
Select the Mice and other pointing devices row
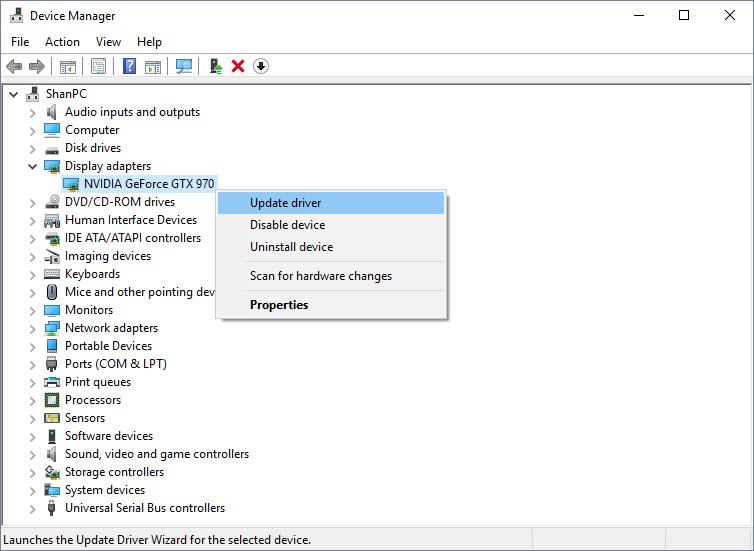pyautogui.click(x=140, y=292)
